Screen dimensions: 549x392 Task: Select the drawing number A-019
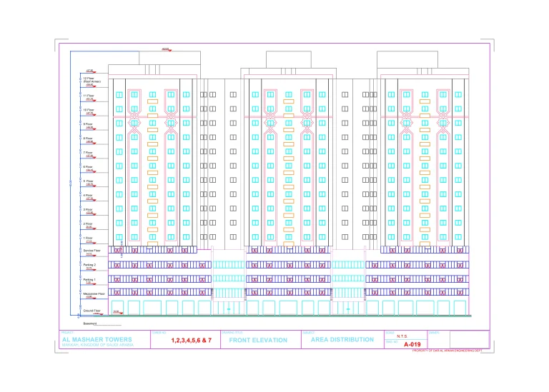pos(412,345)
